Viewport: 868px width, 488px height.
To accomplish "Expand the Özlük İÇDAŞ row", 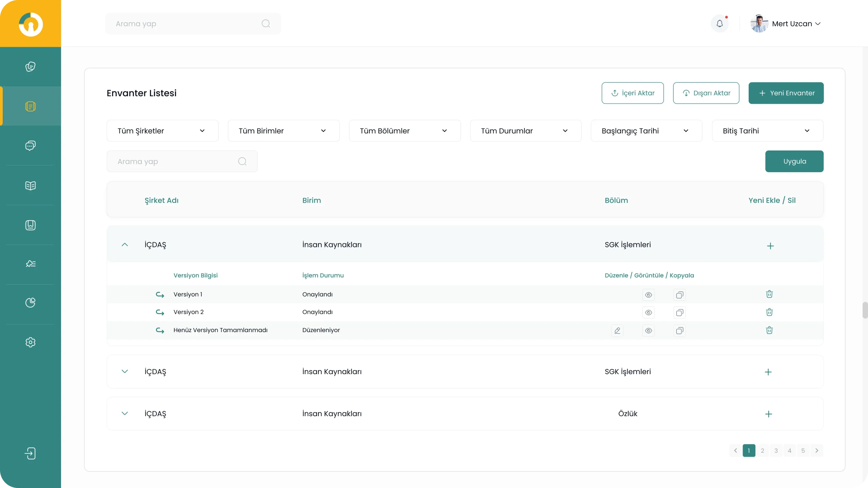I will click(x=125, y=413).
